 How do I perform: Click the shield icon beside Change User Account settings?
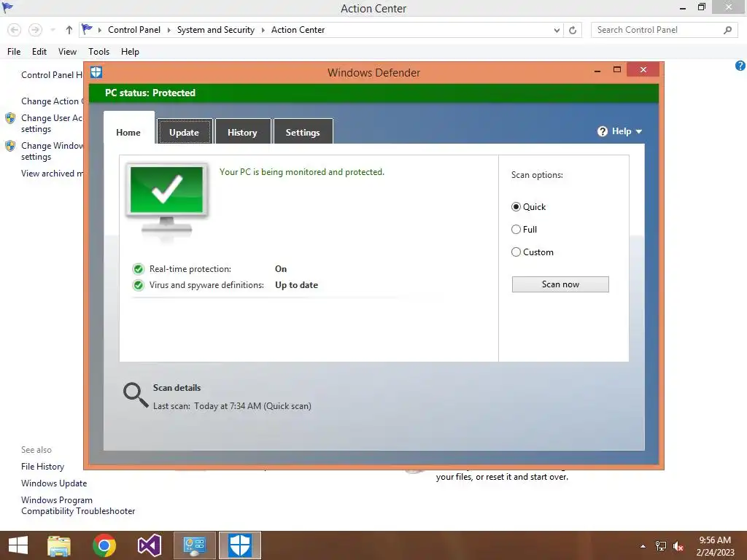10,118
